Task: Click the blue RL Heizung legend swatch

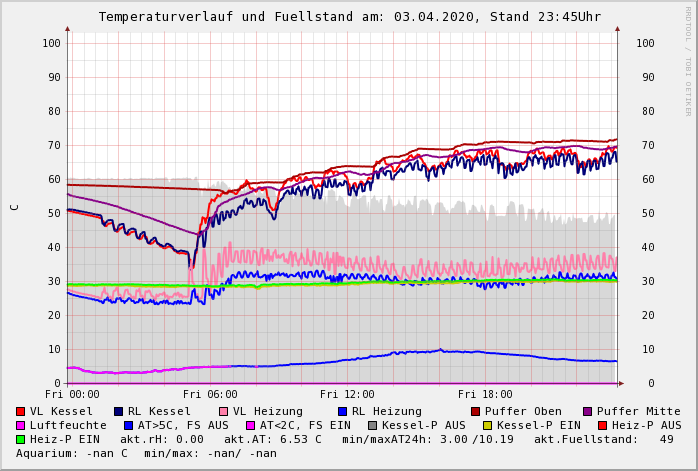Action: pos(342,411)
